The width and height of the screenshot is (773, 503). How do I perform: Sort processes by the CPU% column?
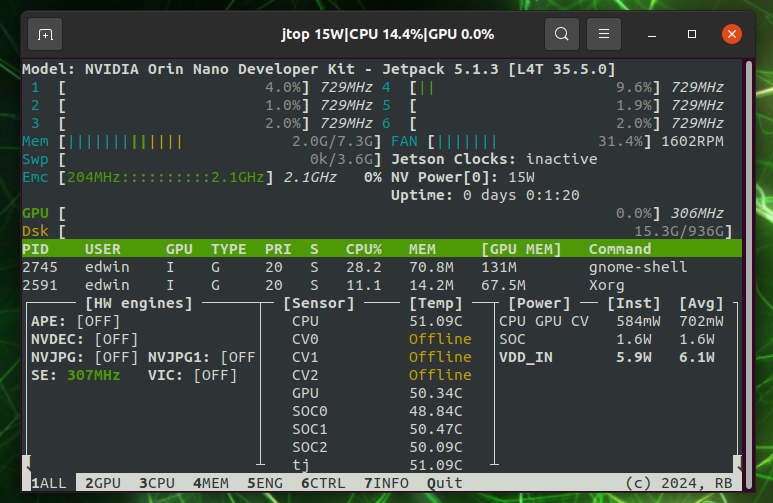pyautogui.click(x=363, y=249)
